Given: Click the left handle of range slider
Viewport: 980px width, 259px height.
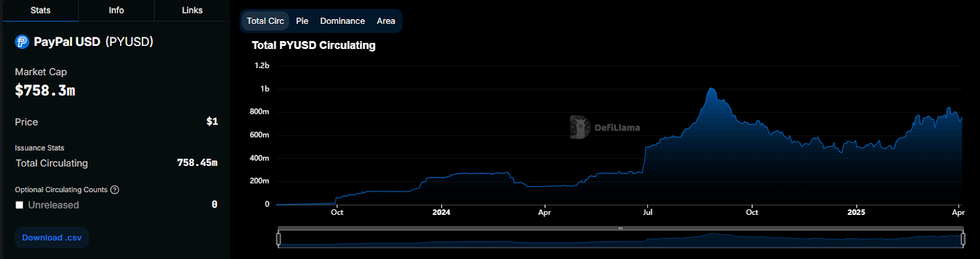Looking at the screenshot, I should tap(279, 239).
